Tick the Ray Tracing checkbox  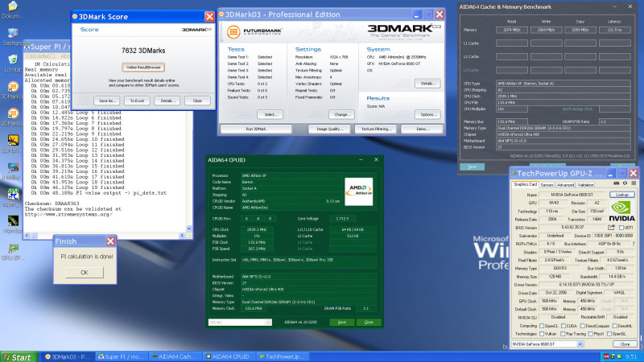563,334
